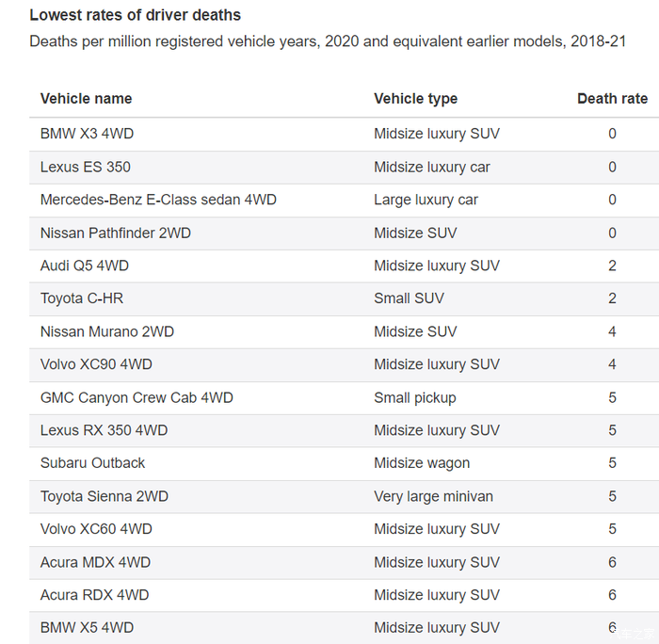This screenshot has height=644, width=659.
Task: Choose the Audi Q5 4WD row name
Action: [85, 266]
